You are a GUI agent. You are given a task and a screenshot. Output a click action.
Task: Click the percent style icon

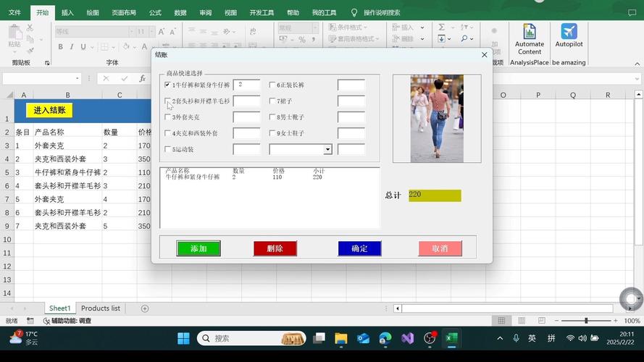(x=302, y=39)
